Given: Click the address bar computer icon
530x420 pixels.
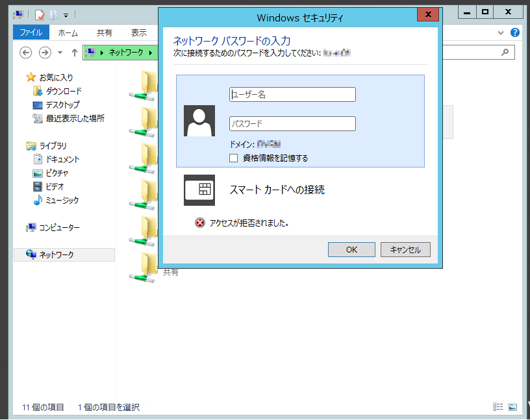Looking at the screenshot, I should tap(90, 53).
